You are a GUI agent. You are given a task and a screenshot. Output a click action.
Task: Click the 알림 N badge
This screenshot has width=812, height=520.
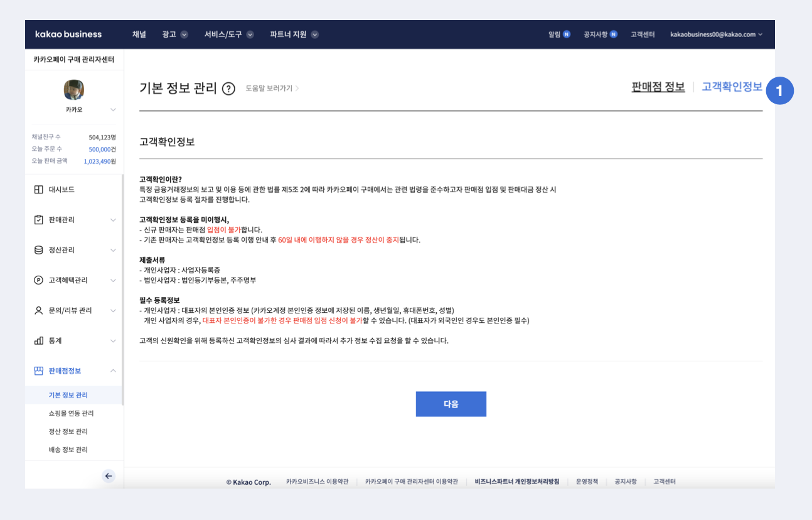point(567,35)
